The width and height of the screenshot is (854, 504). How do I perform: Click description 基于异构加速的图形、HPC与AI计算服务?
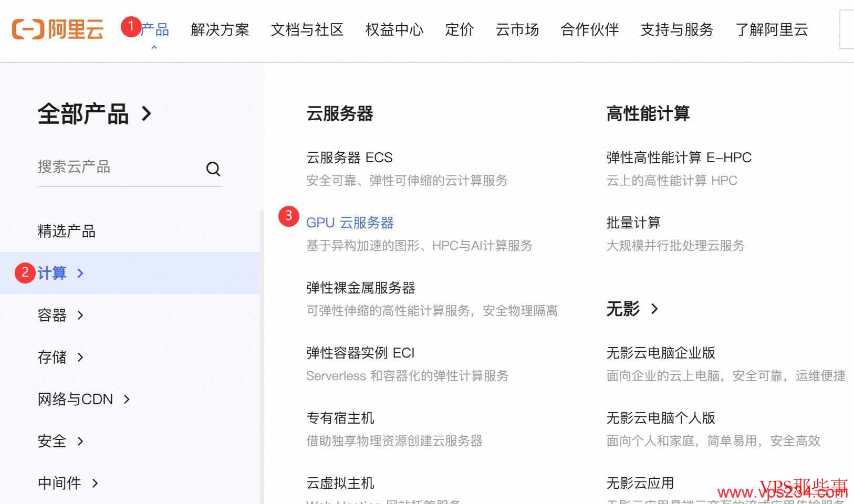coord(419,246)
